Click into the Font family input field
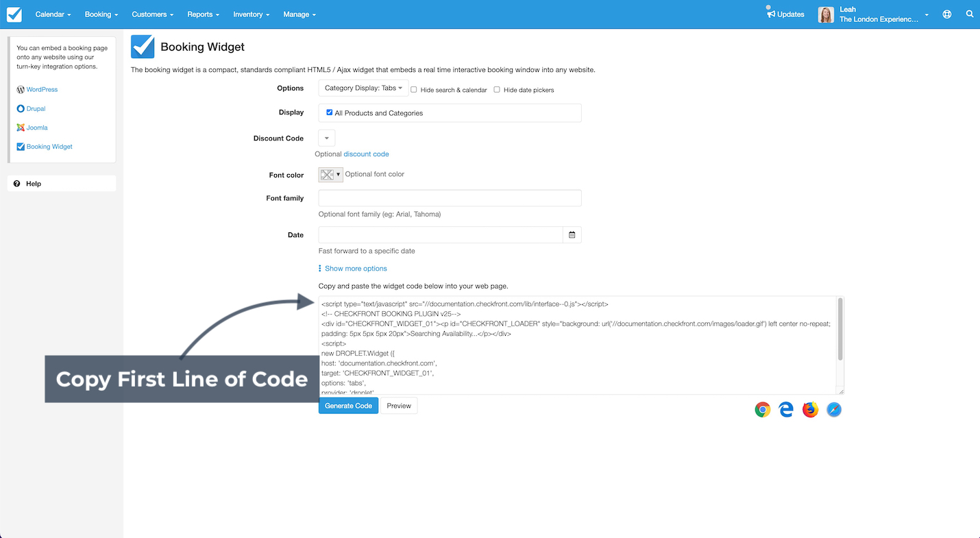 pyautogui.click(x=450, y=198)
